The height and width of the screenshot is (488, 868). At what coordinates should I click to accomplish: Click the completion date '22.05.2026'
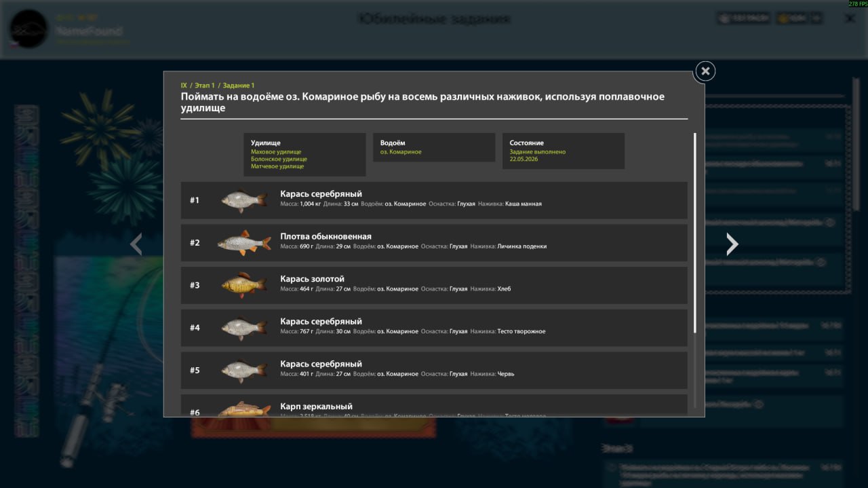click(524, 159)
